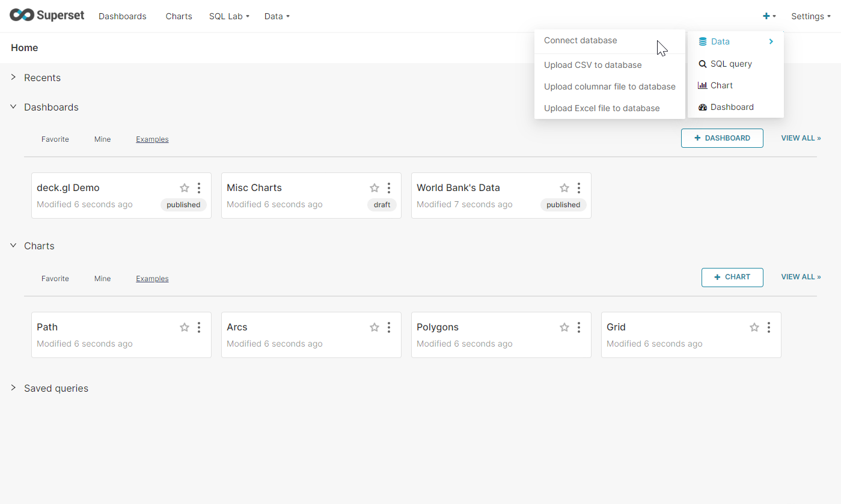Favorite the World Bank's Data dashboard star
841x504 pixels.
click(564, 188)
